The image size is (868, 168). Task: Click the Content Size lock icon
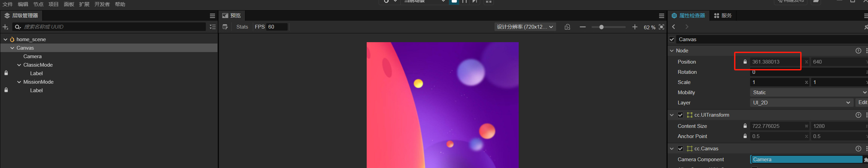point(745,126)
